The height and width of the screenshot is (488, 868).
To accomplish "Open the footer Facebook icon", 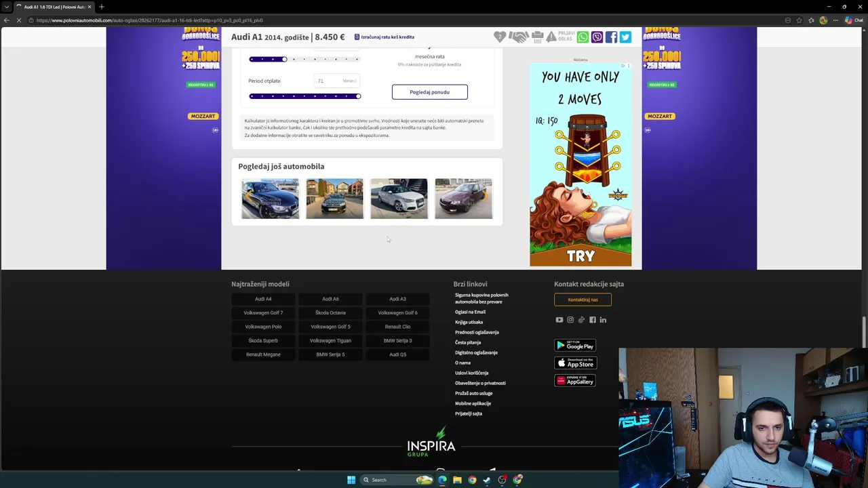I will [592, 320].
